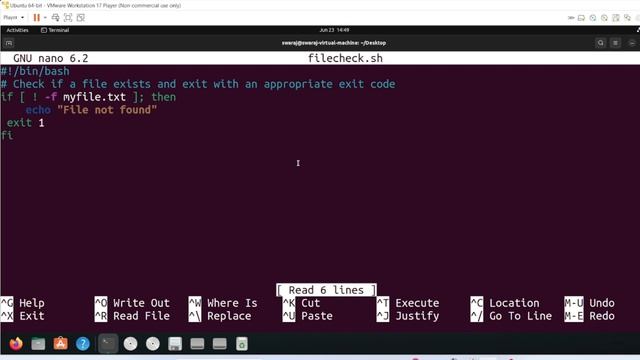Screen dimensions: 640x360
Task: Click the ^/ Go To Line shortcut
Action: (x=511, y=316)
